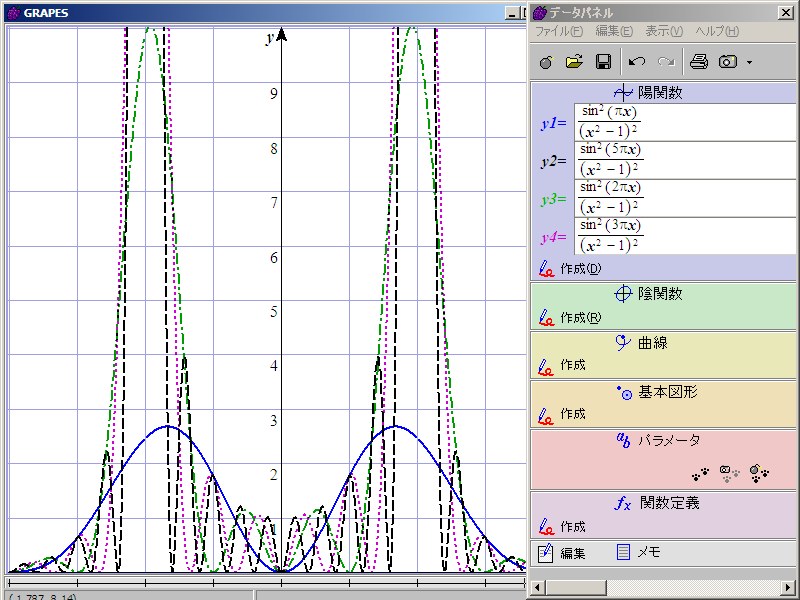This screenshot has height=600, width=800.
Task: Click 作成(R) under 陰関数 section
Action: point(580,317)
